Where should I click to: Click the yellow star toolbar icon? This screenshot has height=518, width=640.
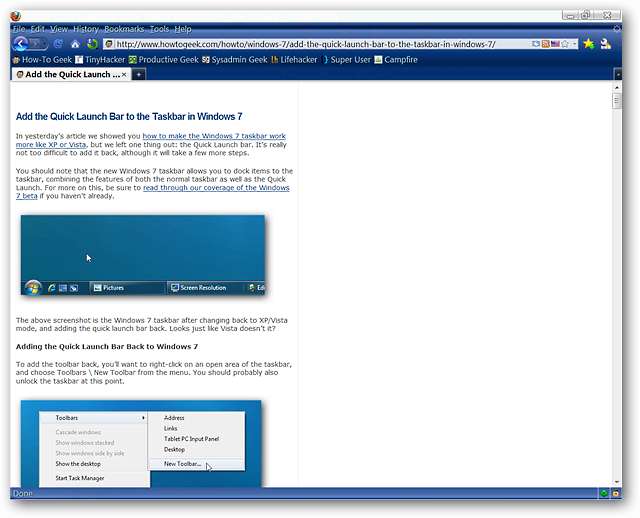(x=589, y=44)
